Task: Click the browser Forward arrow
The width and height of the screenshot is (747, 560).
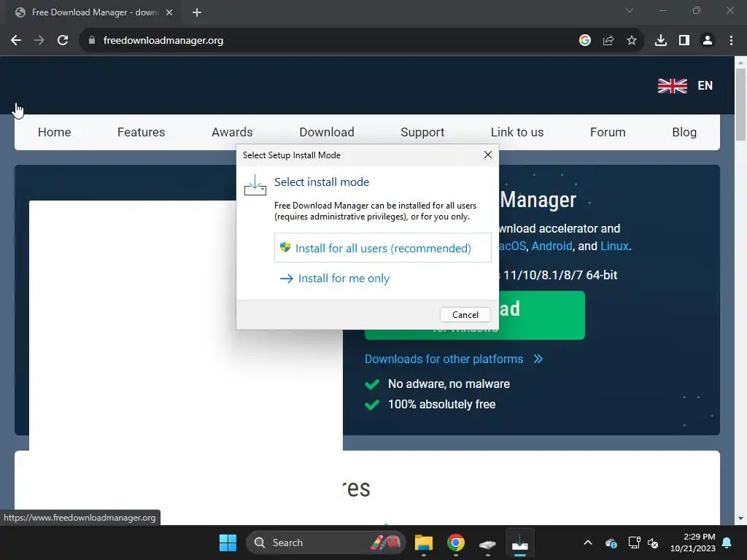Action: tap(39, 41)
